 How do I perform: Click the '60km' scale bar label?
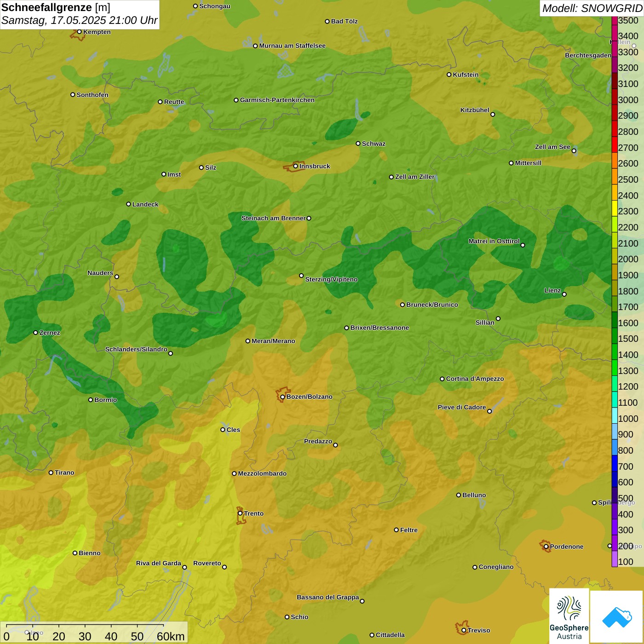(x=171, y=636)
